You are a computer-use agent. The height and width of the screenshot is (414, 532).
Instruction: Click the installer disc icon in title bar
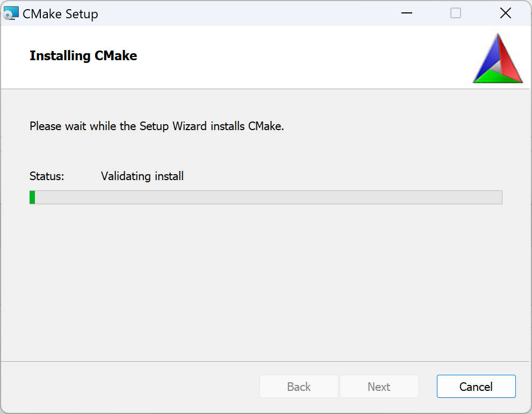pyautogui.click(x=11, y=13)
